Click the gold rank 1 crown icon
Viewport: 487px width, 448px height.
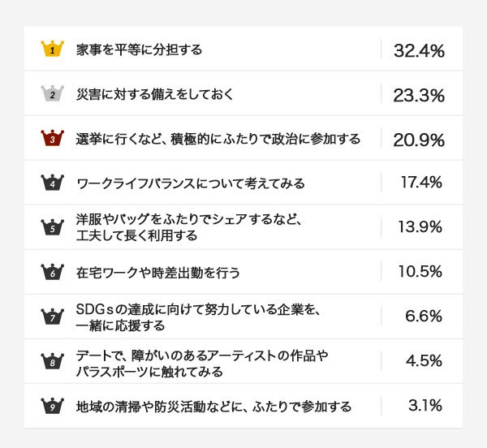(x=52, y=49)
